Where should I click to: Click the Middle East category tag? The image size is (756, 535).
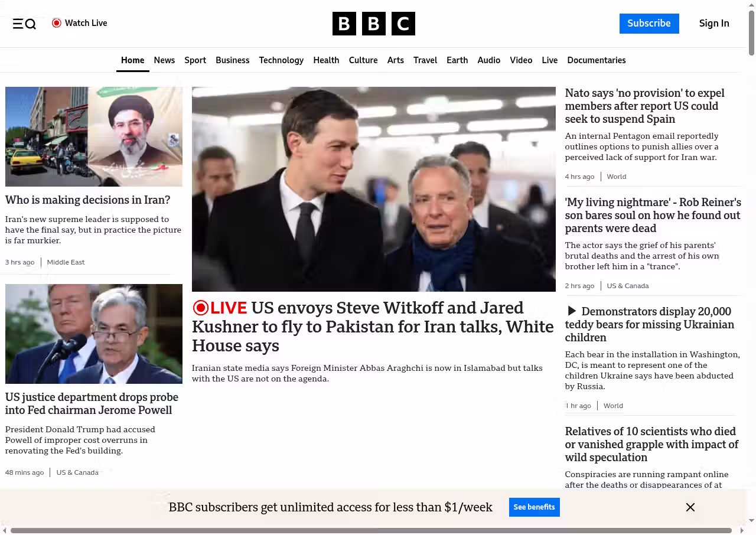click(66, 262)
